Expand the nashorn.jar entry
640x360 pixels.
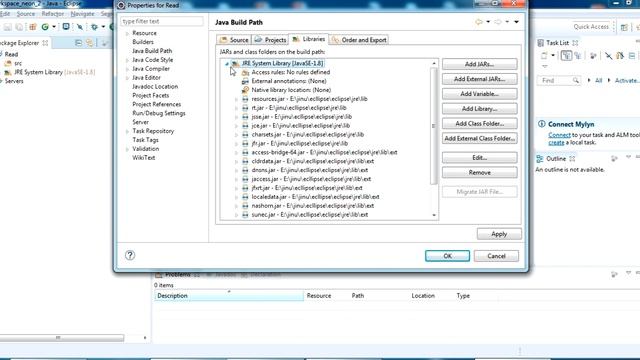(236, 206)
